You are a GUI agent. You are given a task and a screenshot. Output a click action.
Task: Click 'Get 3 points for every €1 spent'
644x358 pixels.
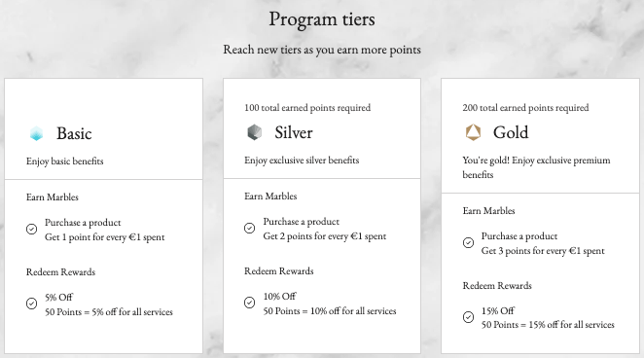click(x=543, y=251)
